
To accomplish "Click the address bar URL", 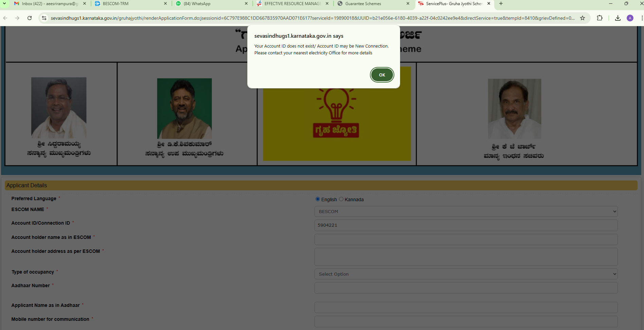I will pos(312,18).
